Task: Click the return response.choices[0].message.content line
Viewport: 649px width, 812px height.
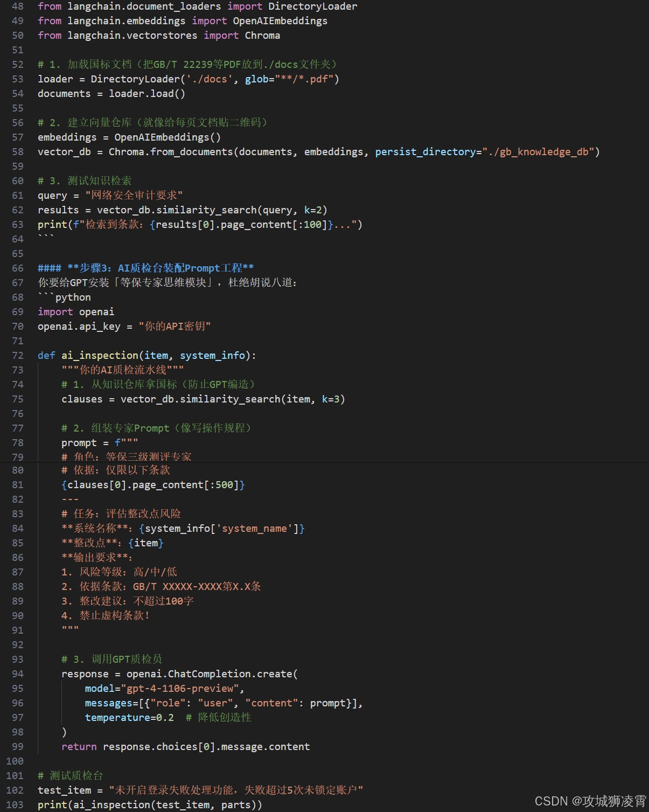Action: (186, 747)
